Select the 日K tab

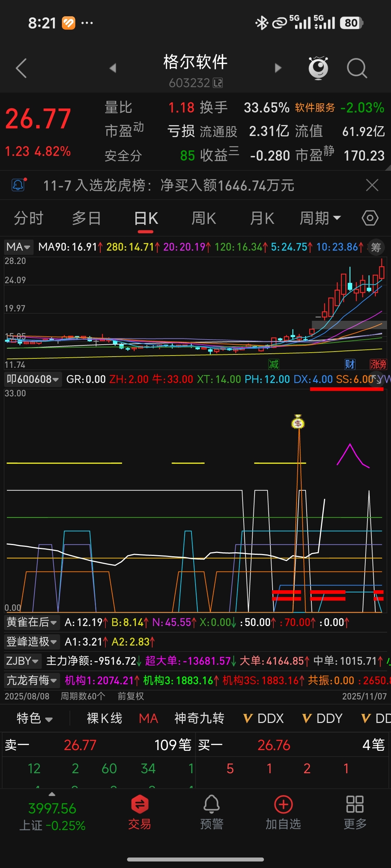[x=146, y=218]
